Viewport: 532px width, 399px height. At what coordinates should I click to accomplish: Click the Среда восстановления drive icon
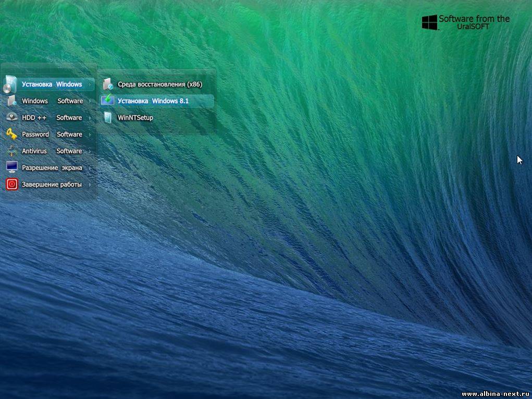click(108, 84)
